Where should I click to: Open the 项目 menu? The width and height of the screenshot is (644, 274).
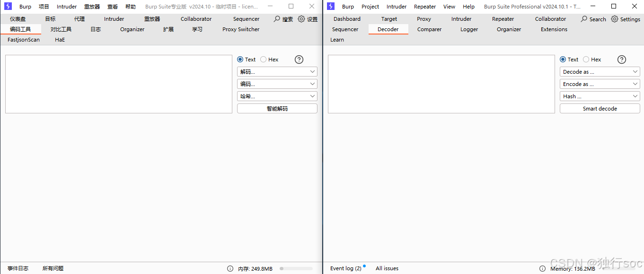pyautogui.click(x=44, y=7)
